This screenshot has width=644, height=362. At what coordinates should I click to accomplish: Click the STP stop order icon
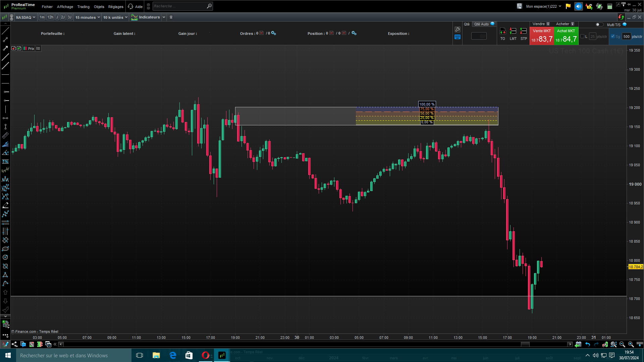tap(523, 31)
